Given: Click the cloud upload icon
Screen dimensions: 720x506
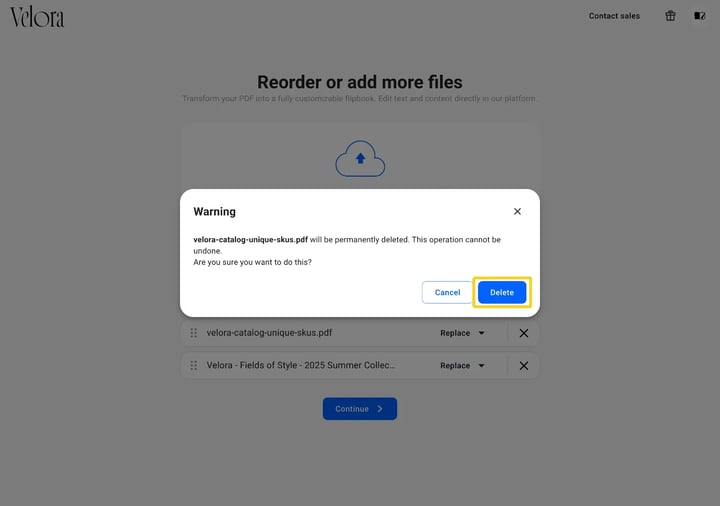Looking at the screenshot, I should pos(360,158).
